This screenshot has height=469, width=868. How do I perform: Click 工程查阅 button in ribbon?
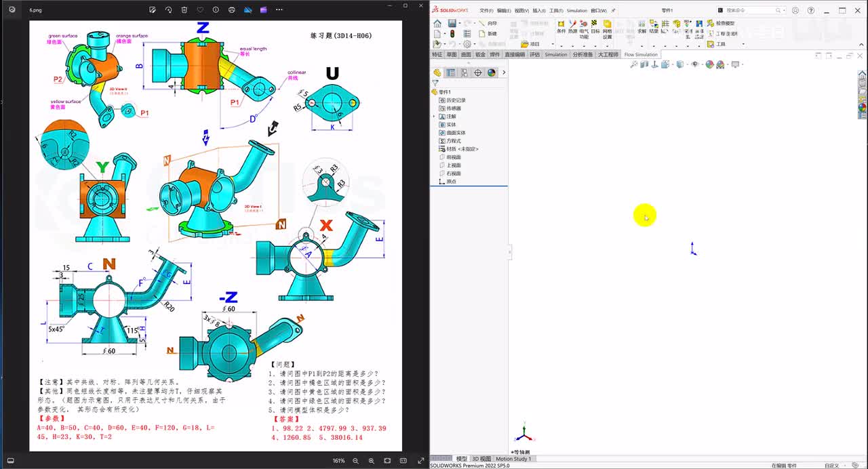(721, 33)
